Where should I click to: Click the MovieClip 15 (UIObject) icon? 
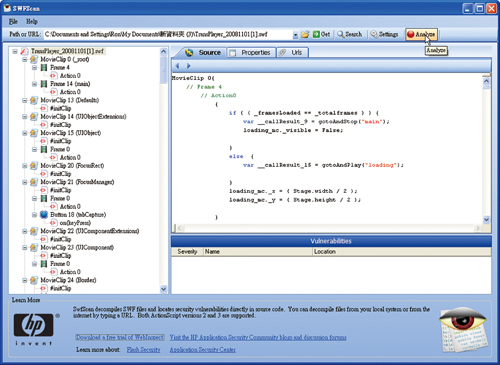[34, 133]
